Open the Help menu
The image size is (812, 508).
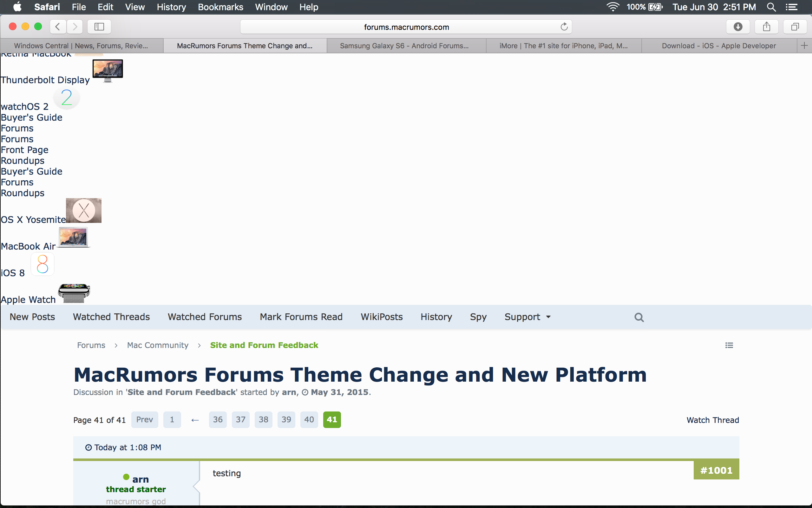[309, 7]
